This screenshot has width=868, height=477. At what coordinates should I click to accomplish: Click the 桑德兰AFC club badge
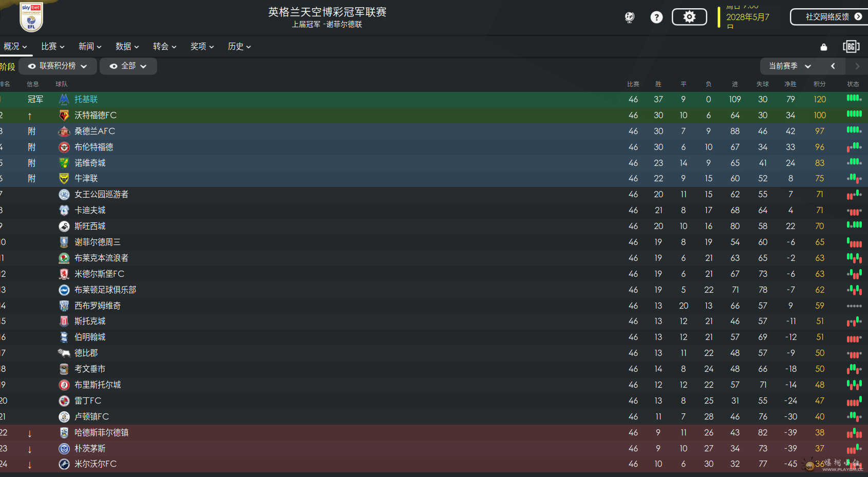pyautogui.click(x=64, y=131)
